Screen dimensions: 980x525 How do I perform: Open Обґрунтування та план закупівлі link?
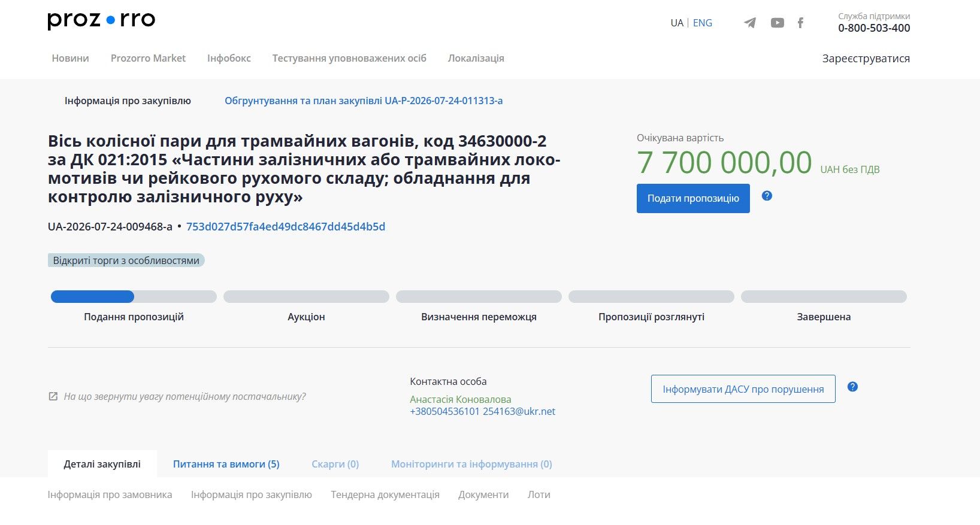coord(364,101)
